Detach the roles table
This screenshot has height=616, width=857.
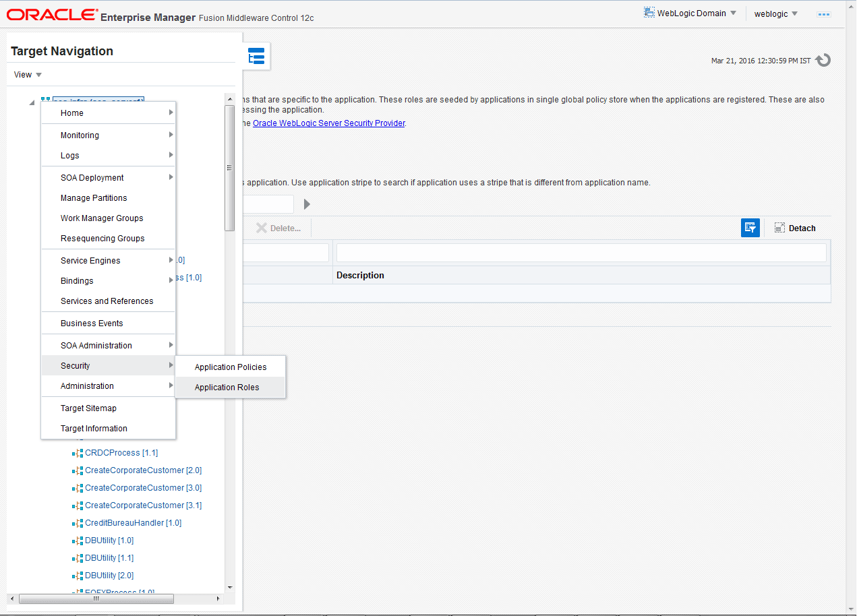(x=795, y=228)
